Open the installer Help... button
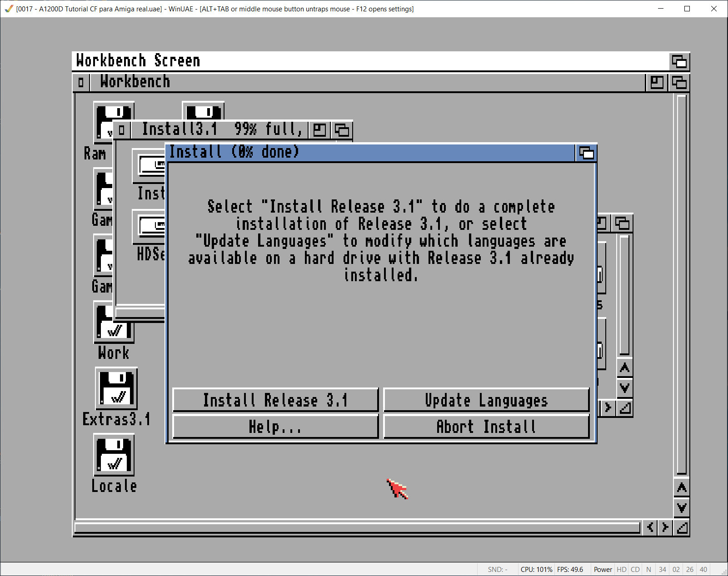The image size is (728, 576). coord(275,427)
